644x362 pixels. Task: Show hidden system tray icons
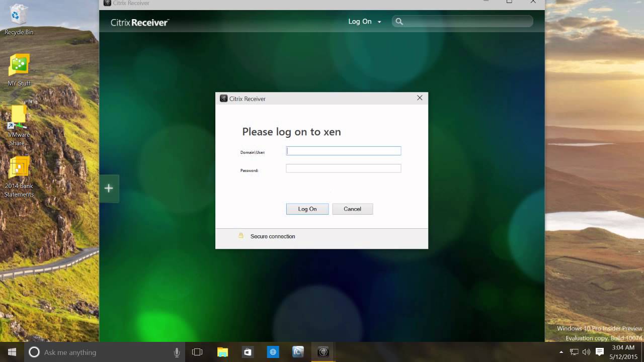[561, 352]
